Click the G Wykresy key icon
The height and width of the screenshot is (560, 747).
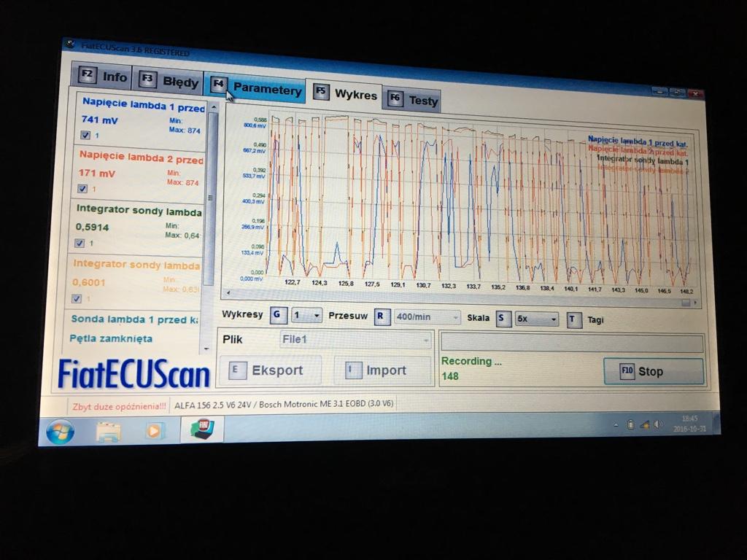(x=278, y=315)
